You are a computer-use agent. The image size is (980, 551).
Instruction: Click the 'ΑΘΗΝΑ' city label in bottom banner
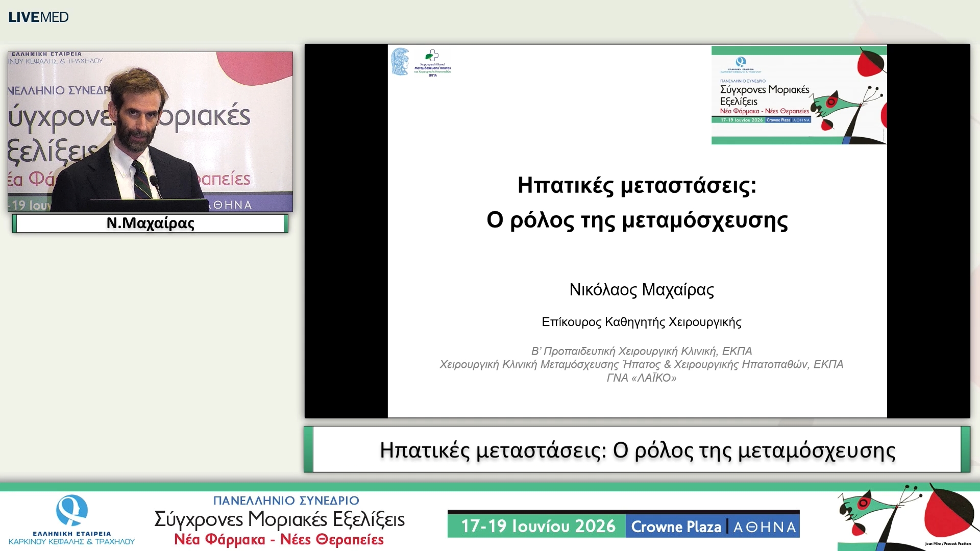(764, 527)
